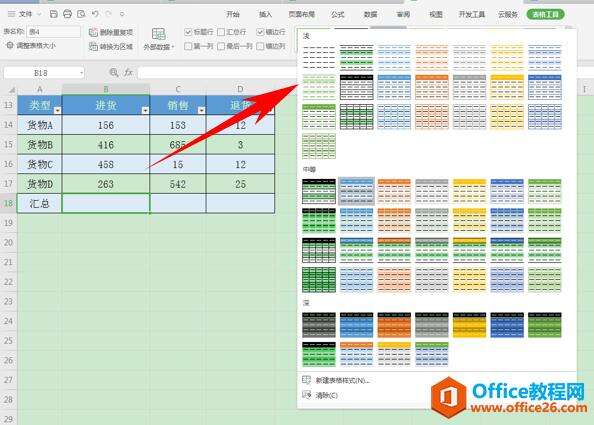Open filter dropdown on 进货 column header
The image size is (594, 425).
(145, 110)
